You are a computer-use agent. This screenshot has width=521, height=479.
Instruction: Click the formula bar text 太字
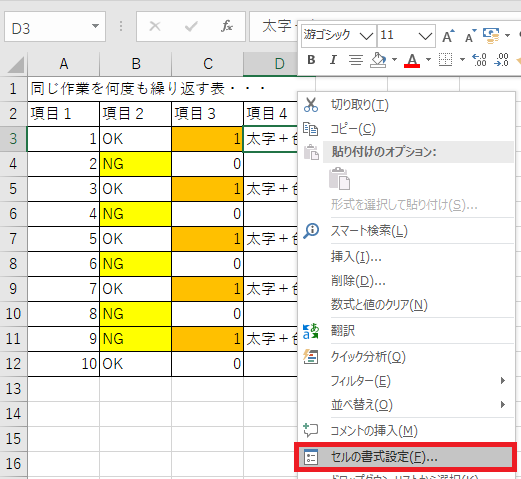tap(277, 26)
